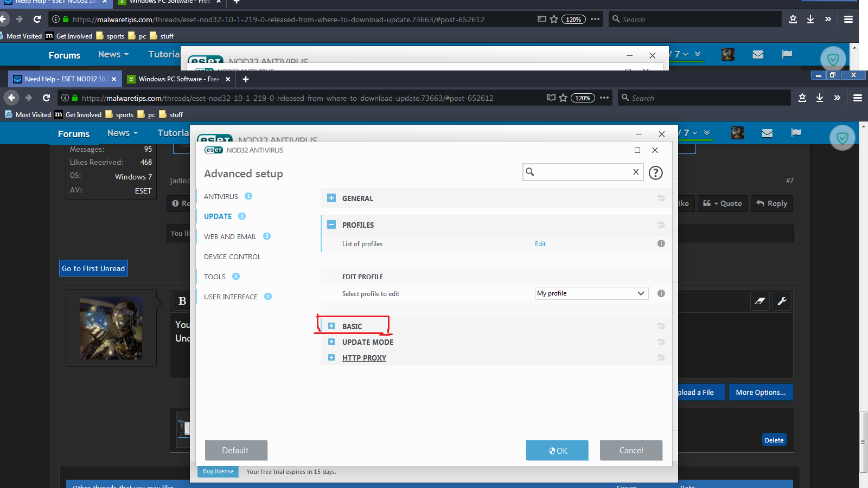
Task: Revert GENERAL section to default
Action: pos(661,198)
